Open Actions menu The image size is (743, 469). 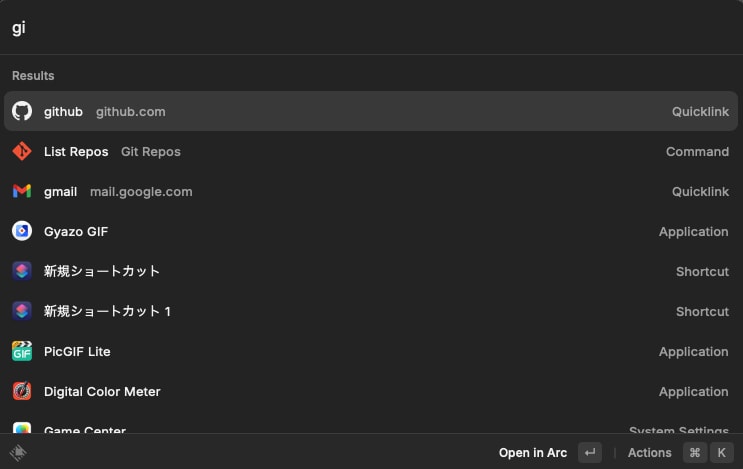[x=650, y=453]
